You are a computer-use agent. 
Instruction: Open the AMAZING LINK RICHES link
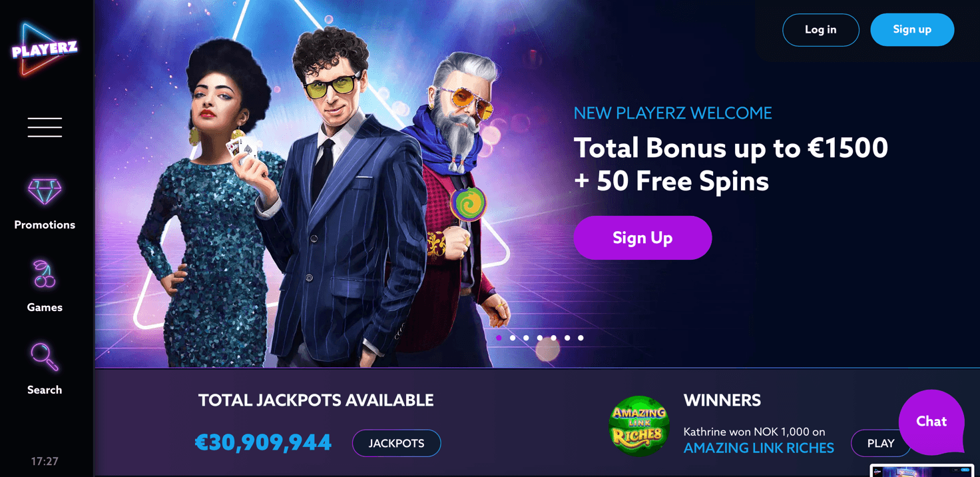[758, 448]
